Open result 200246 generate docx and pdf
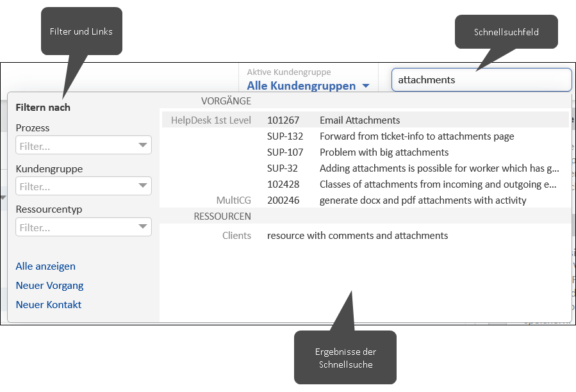 coord(365,200)
